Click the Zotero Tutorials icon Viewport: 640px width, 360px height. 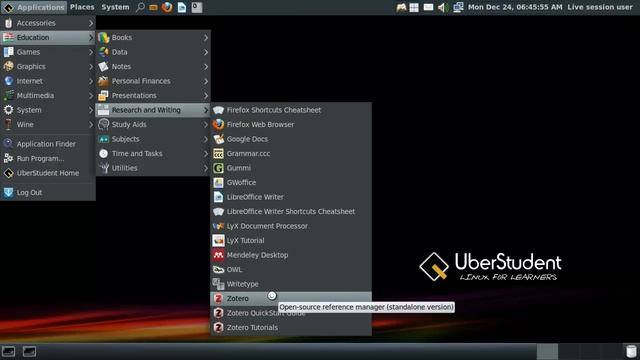(218, 327)
